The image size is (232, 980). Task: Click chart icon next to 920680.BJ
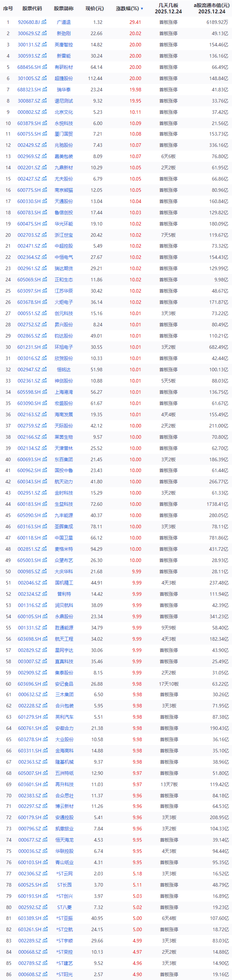(44, 22)
